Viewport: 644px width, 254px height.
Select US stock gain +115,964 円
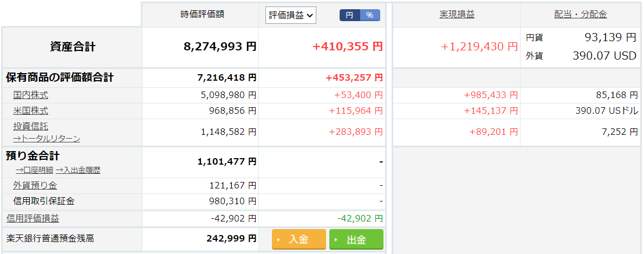(356, 111)
